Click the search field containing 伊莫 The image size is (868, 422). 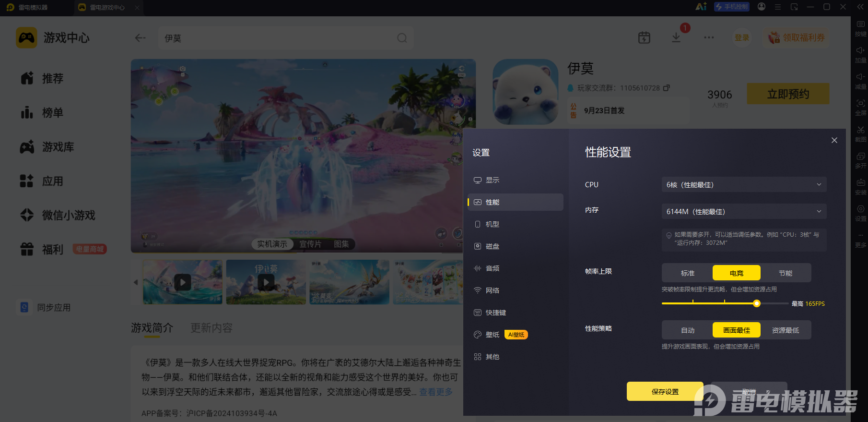[286, 38]
